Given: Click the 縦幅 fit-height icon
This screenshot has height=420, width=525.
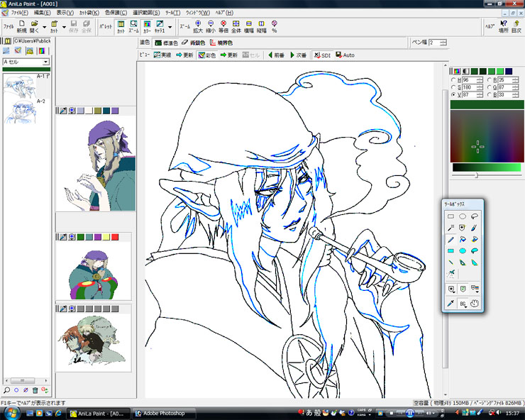Looking at the screenshot, I should point(262,26).
